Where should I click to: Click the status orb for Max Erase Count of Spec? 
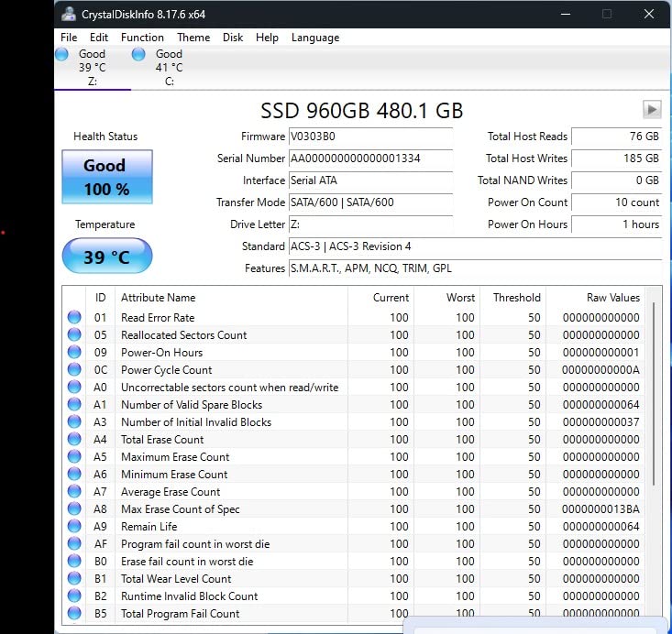pyautogui.click(x=74, y=508)
